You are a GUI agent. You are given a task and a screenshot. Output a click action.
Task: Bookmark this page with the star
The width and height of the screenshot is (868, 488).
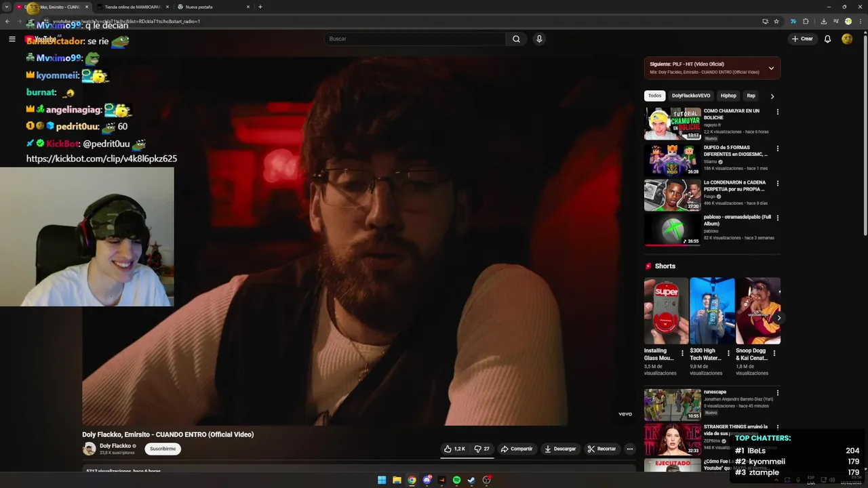point(776,22)
